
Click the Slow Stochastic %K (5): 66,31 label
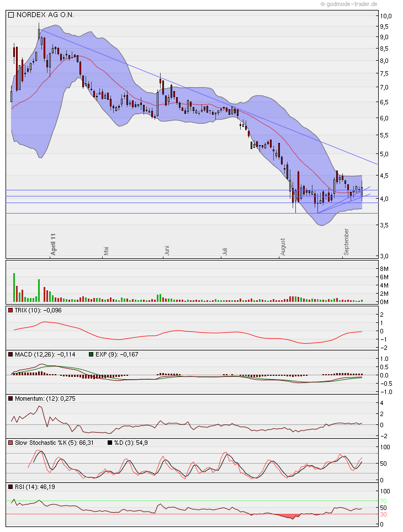coord(54,443)
